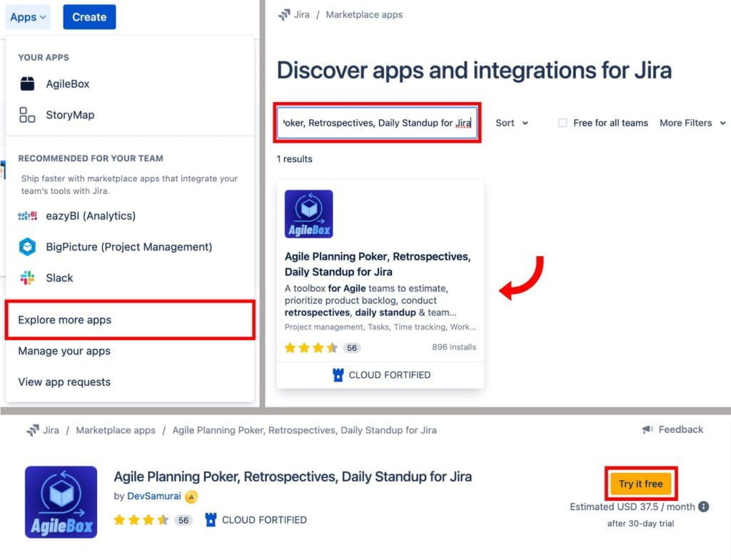Expand the More Filters dropdown

pos(692,123)
